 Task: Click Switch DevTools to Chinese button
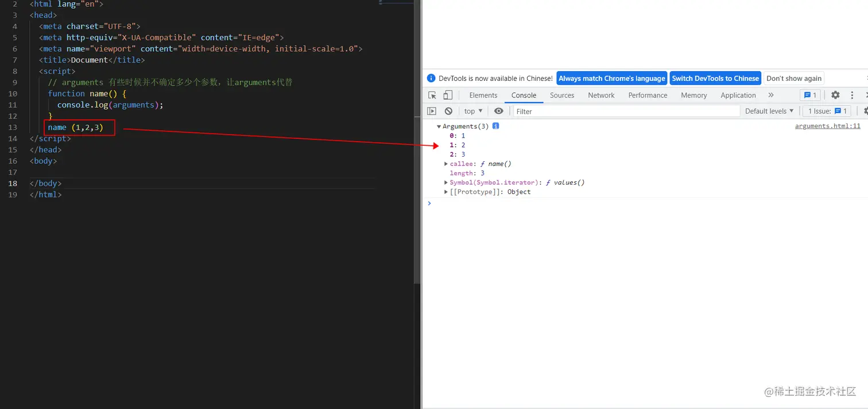point(715,79)
